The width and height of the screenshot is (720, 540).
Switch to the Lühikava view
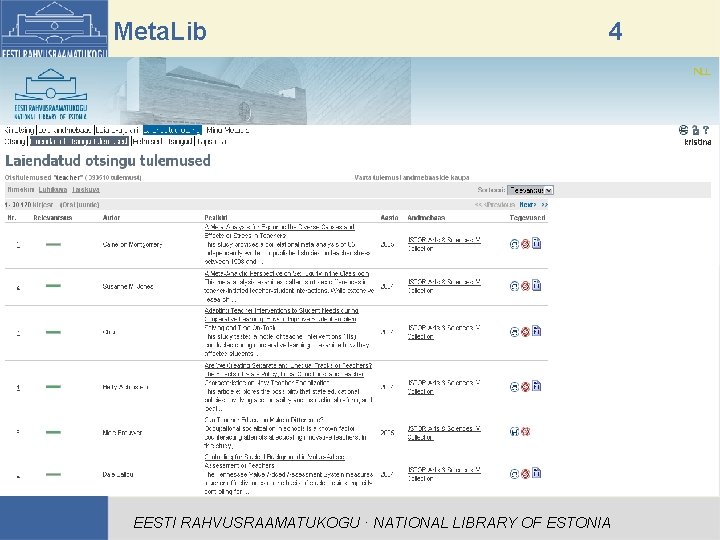point(53,190)
